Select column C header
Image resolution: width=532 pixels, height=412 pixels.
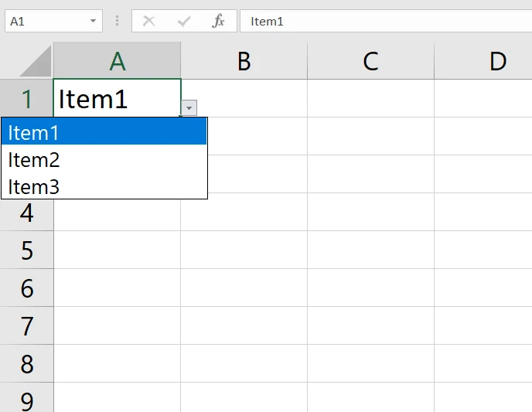coord(370,61)
